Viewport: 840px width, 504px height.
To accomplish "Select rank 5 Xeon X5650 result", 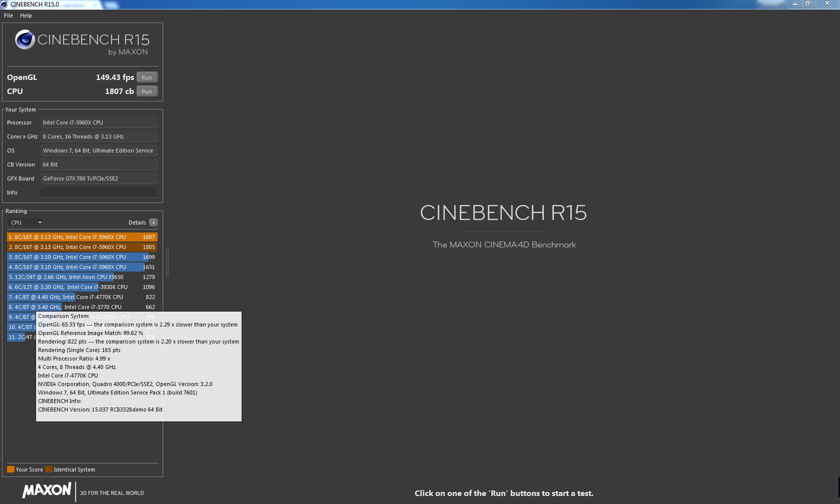I will (82, 277).
